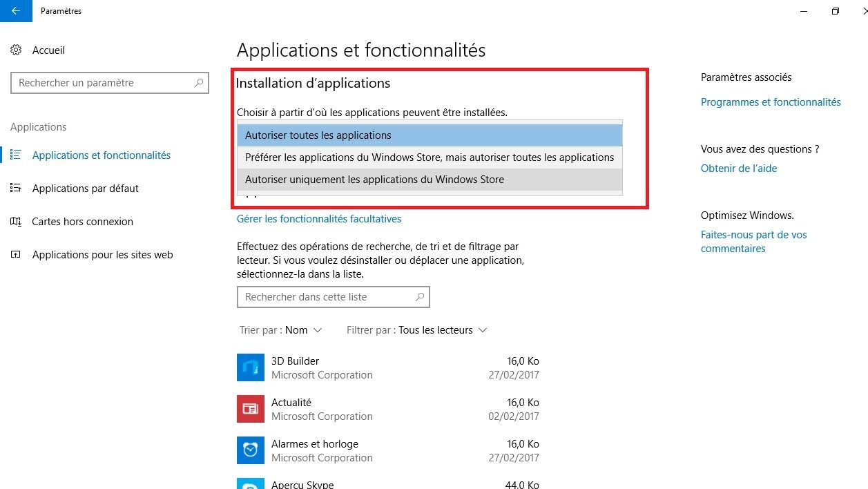Click the 3D Builder app icon
The image size is (868, 489).
(250, 367)
